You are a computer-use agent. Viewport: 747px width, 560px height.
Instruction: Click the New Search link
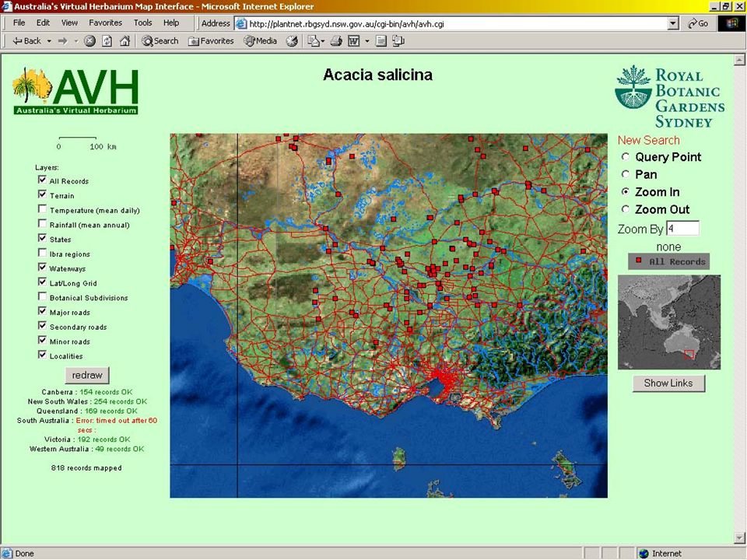click(x=648, y=140)
